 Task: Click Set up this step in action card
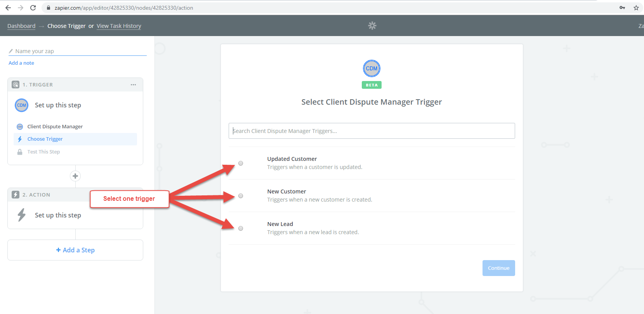point(58,215)
